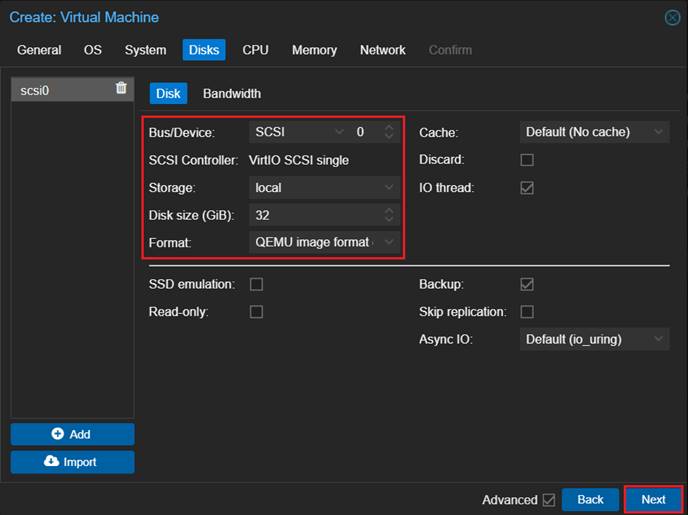Toggle the Advanced options checkbox
Screen dimensions: 688x515
pos(547,500)
